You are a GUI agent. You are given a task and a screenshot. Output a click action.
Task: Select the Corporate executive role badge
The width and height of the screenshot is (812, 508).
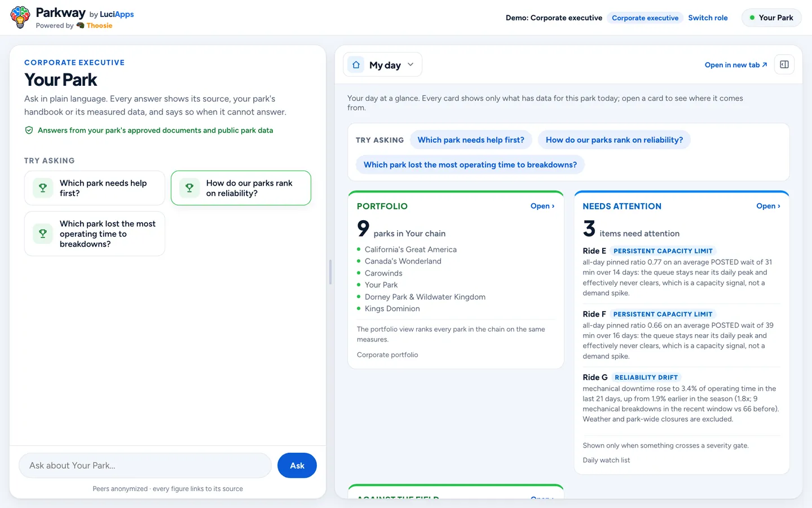(x=645, y=17)
